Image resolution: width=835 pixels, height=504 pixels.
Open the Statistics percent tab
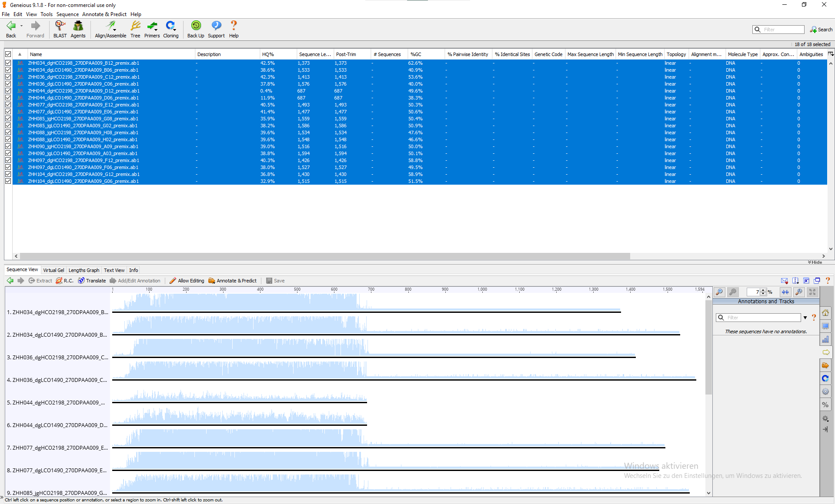825,405
